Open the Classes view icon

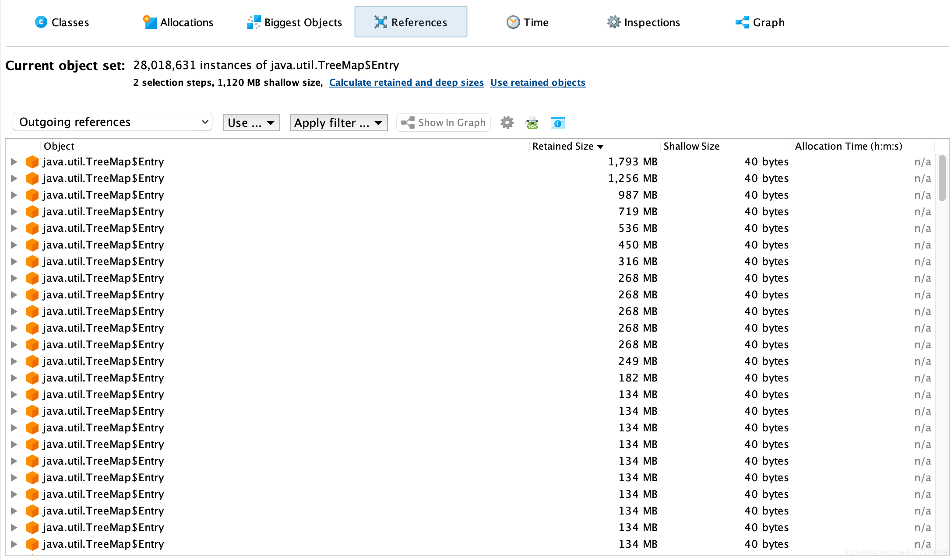point(41,22)
